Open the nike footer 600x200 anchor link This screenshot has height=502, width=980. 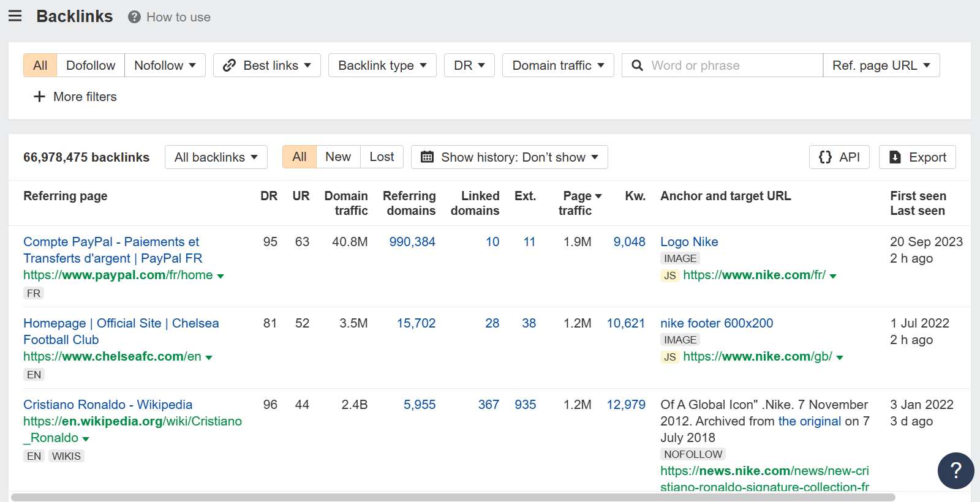point(717,323)
